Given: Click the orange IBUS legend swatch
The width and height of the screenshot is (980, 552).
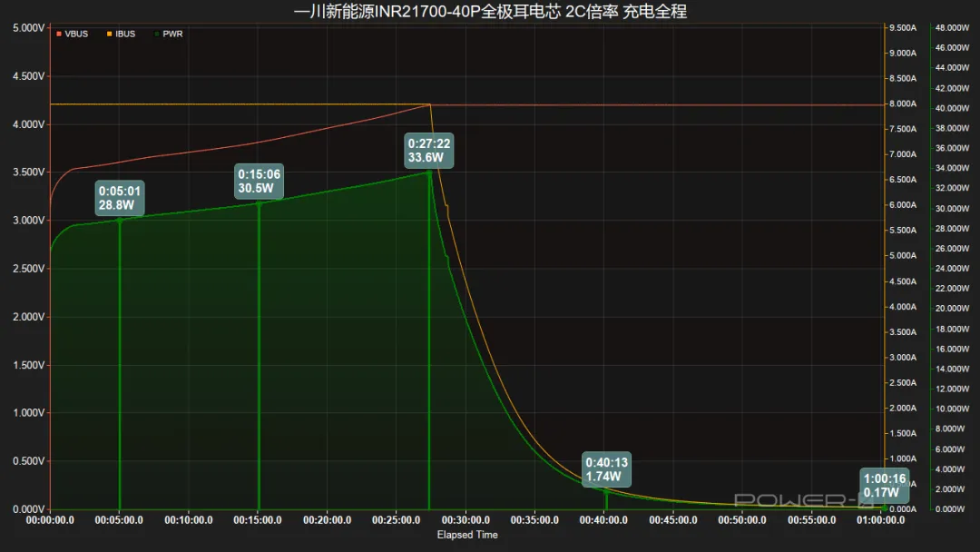Looking at the screenshot, I should click(x=110, y=34).
